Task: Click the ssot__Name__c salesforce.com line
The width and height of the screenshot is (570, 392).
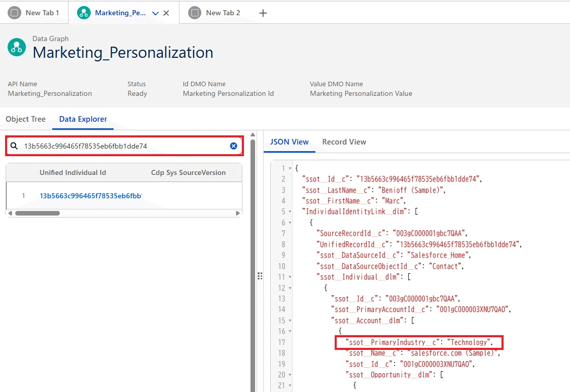Action: (x=423, y=353)
